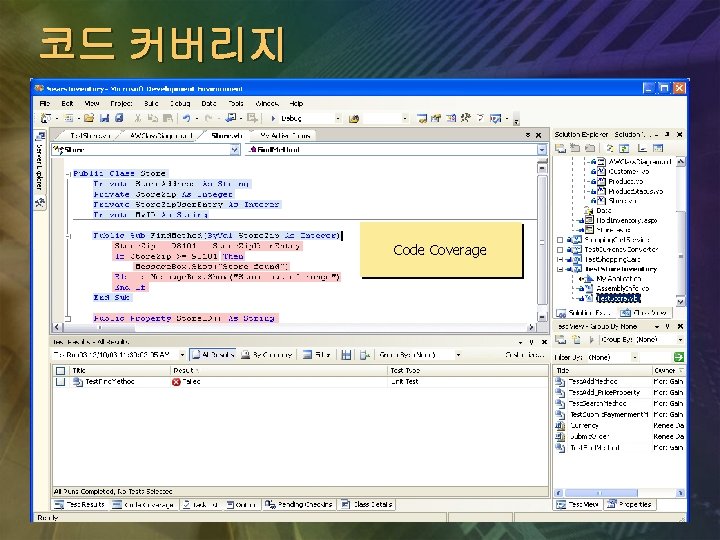Expand the TestCurrencyConverter project node
The width and height of the screenshot is (720, 540).
560,250
